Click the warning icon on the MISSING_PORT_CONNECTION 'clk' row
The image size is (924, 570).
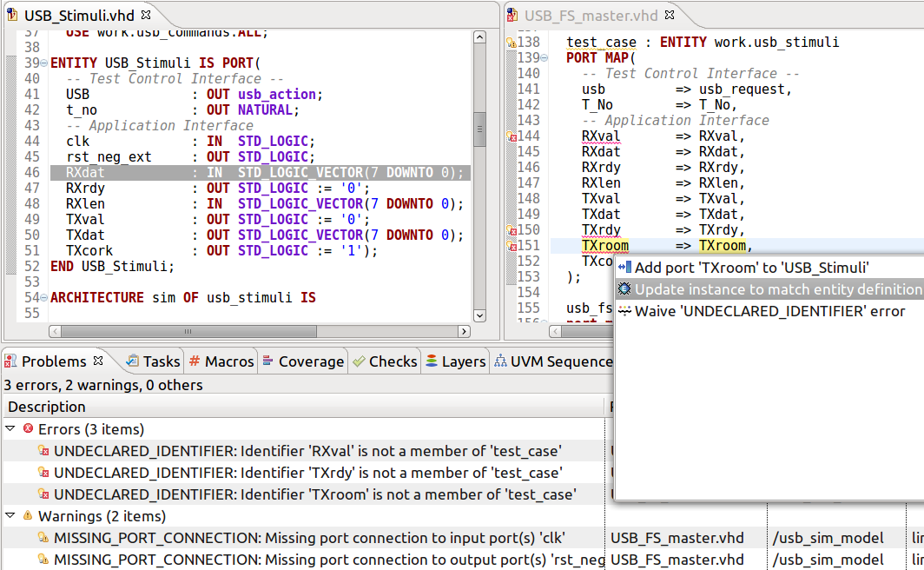coord(43,537)
